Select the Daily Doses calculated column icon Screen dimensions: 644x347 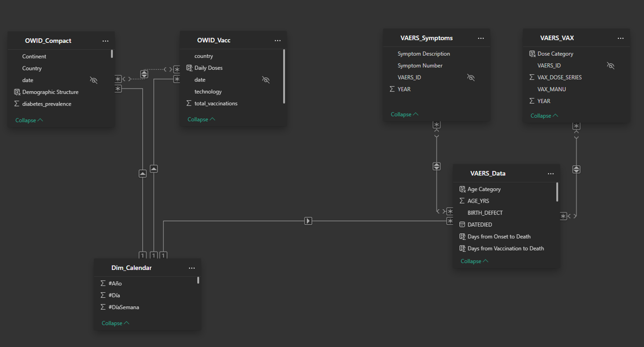(189, 68)
